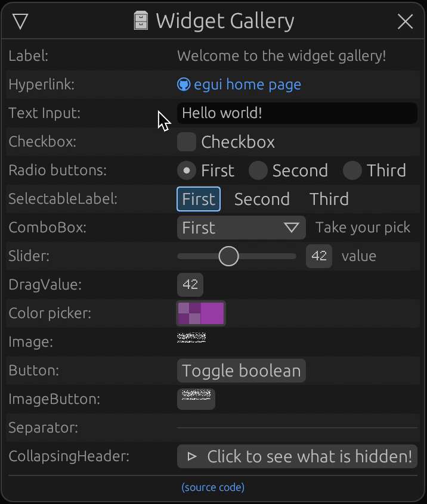427x504 pixels.
Task: Expand the Click to see what is hidden header
Action: [x=297, y=456]
